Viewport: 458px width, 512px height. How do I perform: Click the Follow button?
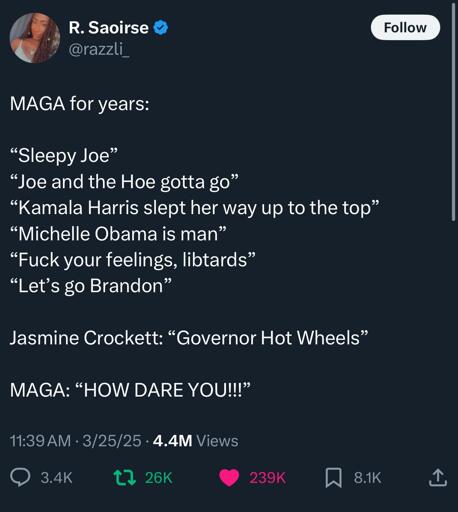coord(405,27)
